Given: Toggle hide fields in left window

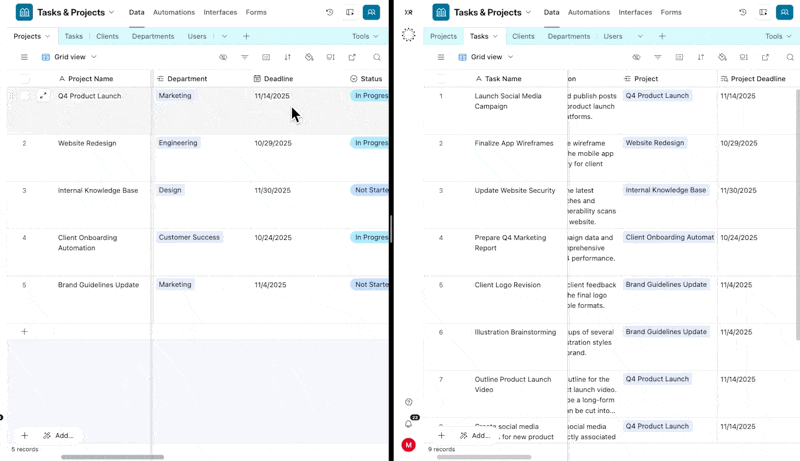Looking at the screenshot, I should [223, 57].
